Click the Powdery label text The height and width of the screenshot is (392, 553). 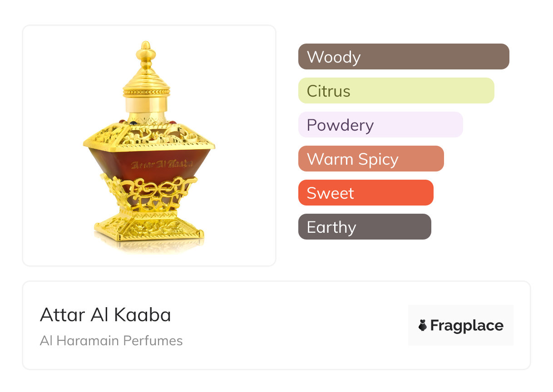(340, 125)
